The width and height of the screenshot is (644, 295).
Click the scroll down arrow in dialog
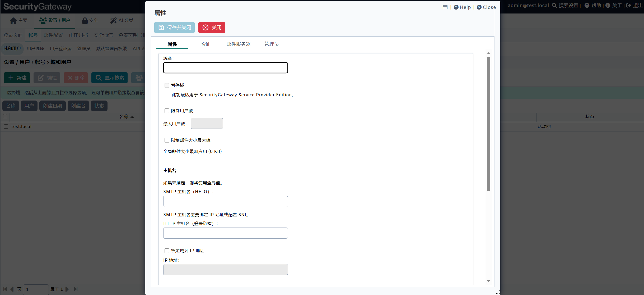coord(488,281)
